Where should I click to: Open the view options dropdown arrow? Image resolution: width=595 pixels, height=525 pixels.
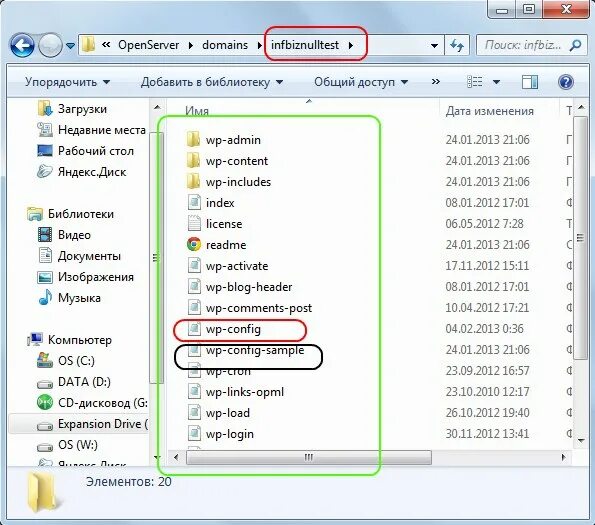(496, 82)
